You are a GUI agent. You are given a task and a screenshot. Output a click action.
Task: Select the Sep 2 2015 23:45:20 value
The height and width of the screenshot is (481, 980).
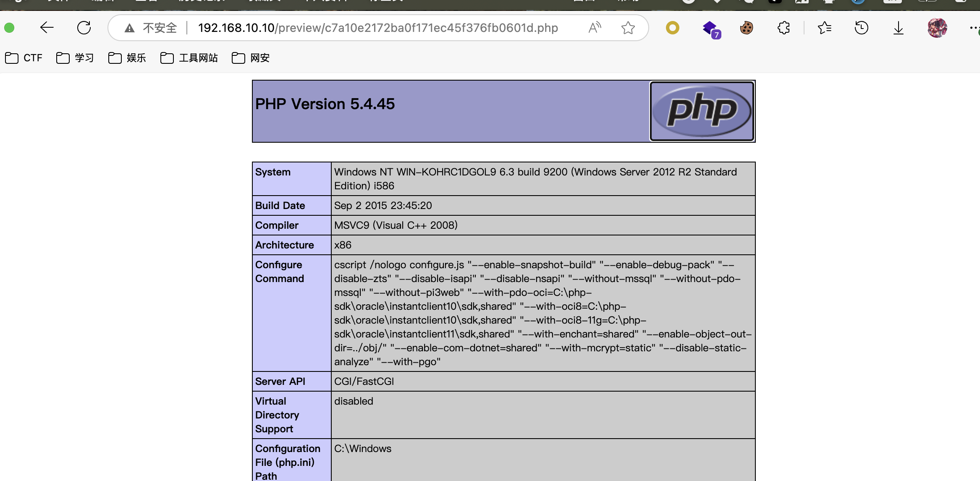(383, 206)
